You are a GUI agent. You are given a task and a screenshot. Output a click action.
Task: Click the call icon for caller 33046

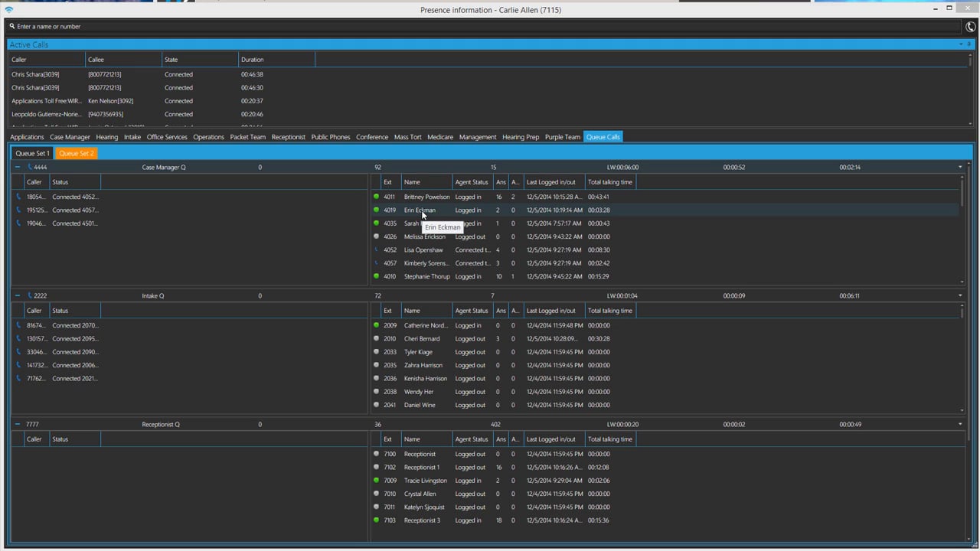tap(19, 352)
